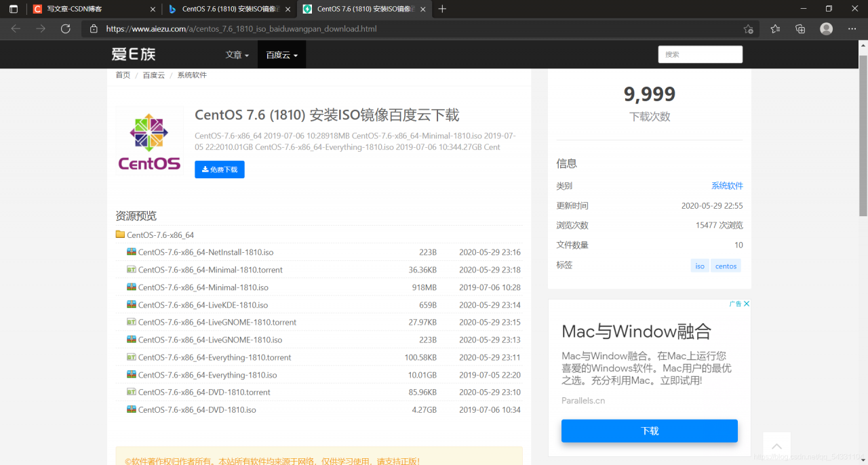Click icon beside Everything-1810.torrent
Viewport: 868px width, 465px height.
pos(132,357)
